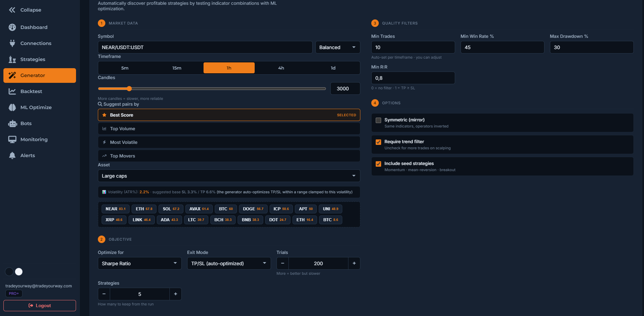Pick the DOGE 56.7 pair chip
644x316 pixels.
pyautogui.click(x=253, y=209)
